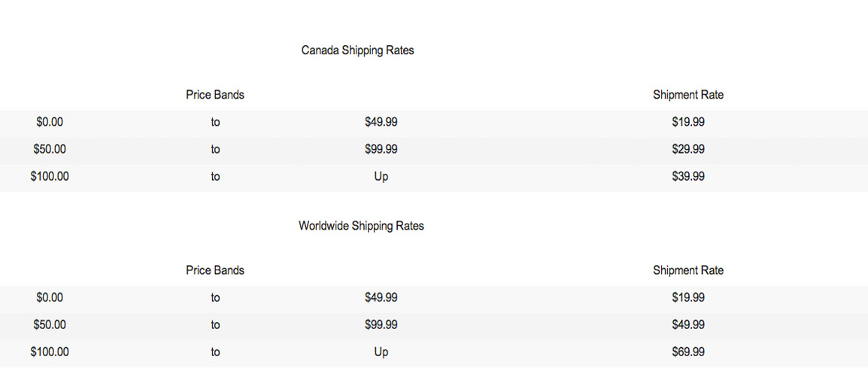Click the $19.99 Canada shipment rate
The width and height of the screenshot is (868, 381).
(x=687, y=122)
